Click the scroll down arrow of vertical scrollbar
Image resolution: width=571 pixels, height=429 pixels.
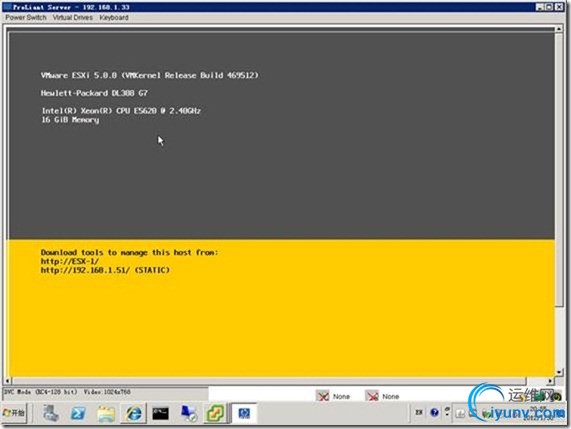[559, 372]
